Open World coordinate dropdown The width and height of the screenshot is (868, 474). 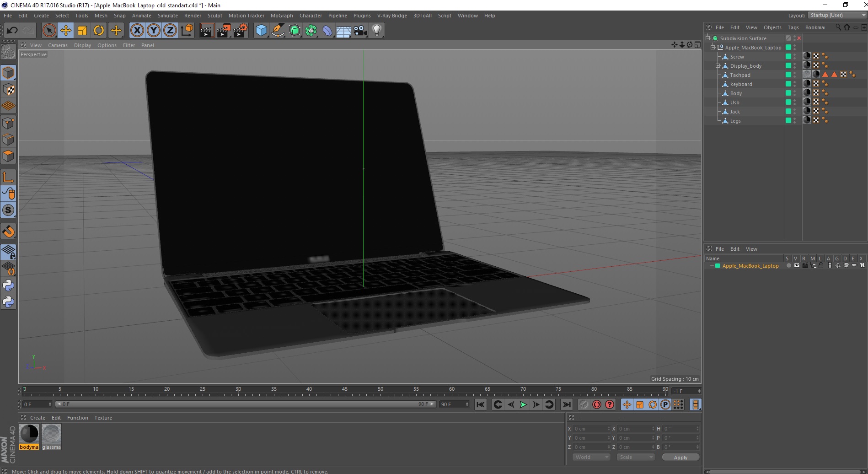tap(591, 457)
